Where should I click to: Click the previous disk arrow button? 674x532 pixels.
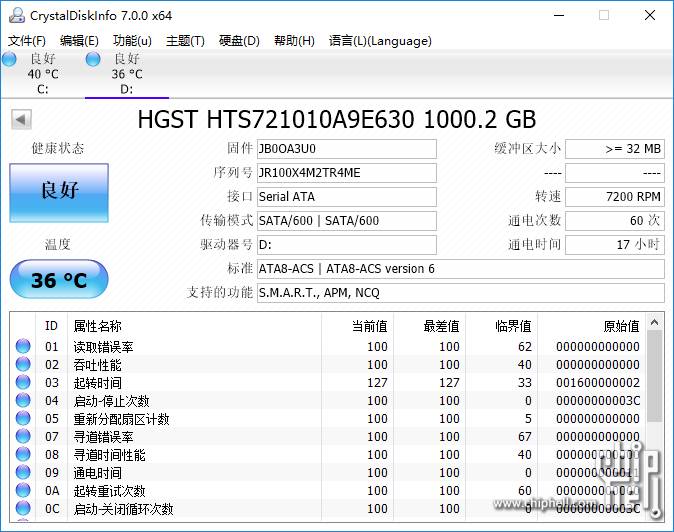(21, 119)
